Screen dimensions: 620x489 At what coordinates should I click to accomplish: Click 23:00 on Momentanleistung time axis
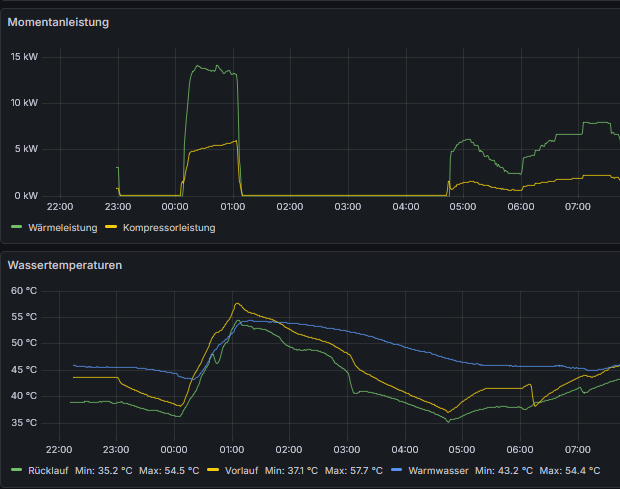pyautogui.click(x=118, y=207)
